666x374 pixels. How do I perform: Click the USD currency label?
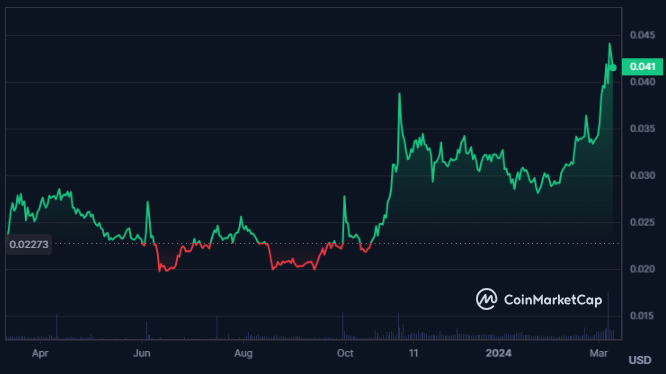tap(640, 360)
